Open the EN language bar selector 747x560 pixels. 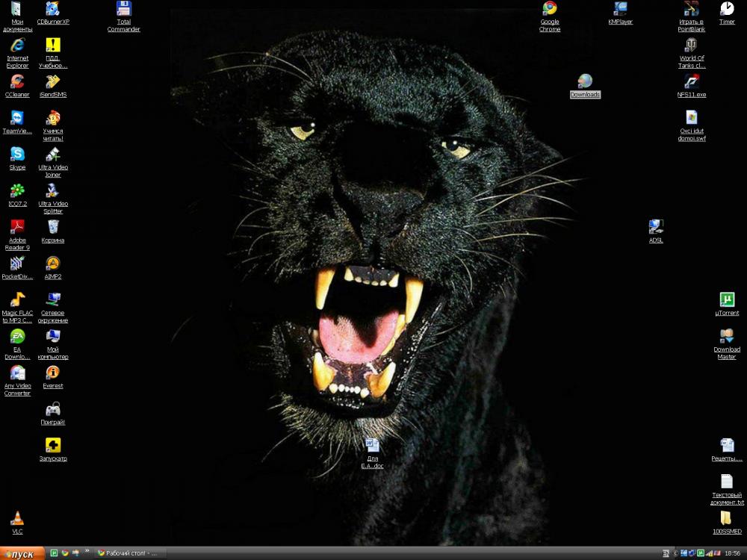666,553
